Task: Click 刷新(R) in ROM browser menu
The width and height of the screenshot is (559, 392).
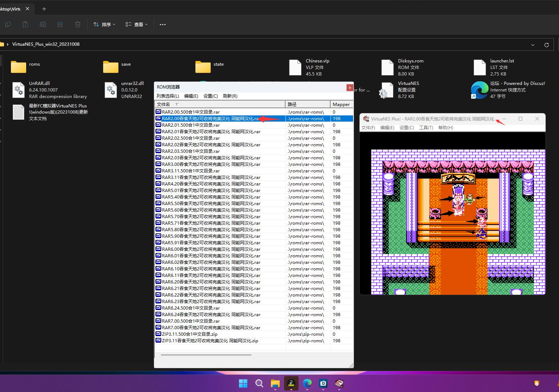Action: tap(230, 96)
